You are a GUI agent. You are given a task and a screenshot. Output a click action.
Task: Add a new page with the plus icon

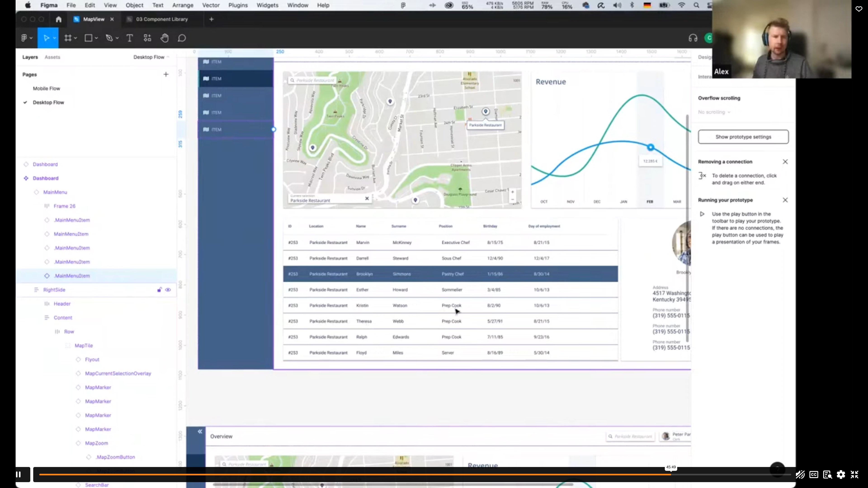pyautogui.click(x=166, y=74)
